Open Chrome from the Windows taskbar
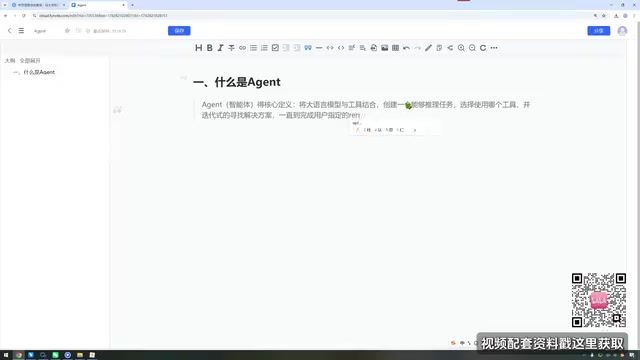The height and width of the screenshot is (360, 640). 18,355
